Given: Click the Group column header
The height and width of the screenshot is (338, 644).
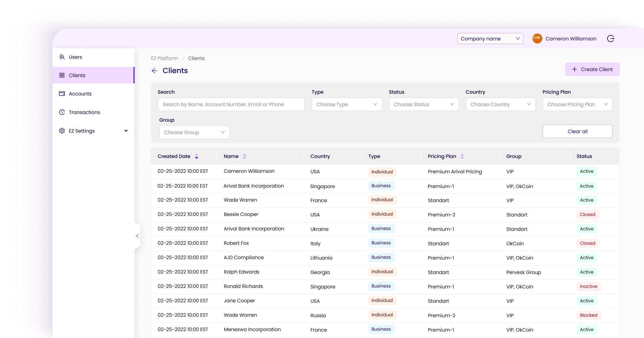Looking at the screenshot, I should [514, 156].
